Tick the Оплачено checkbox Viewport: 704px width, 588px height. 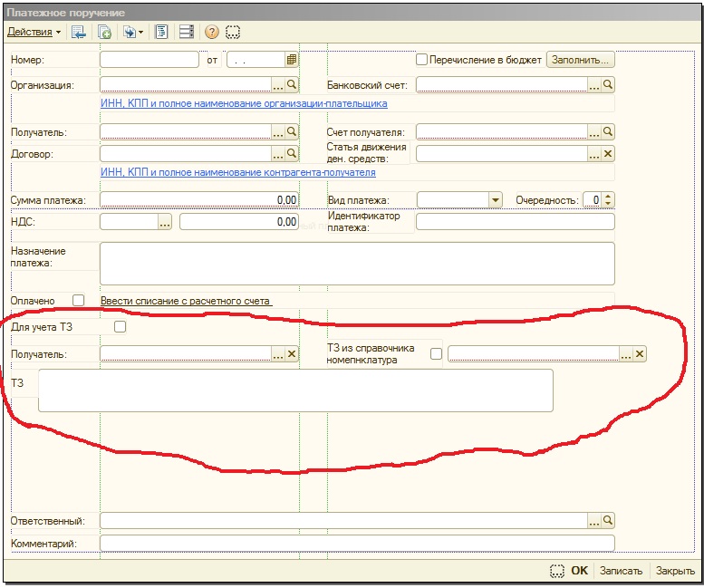(x=78, y=300)
